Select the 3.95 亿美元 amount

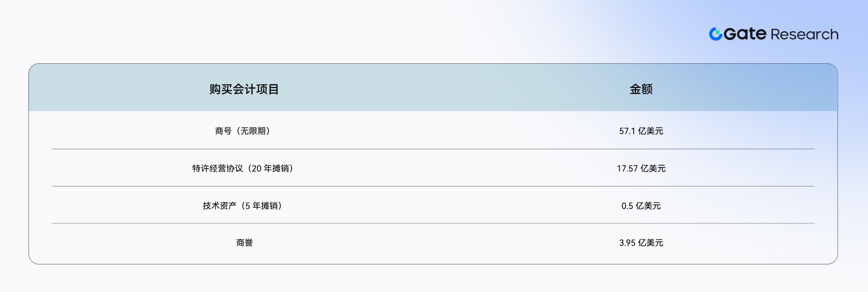[x=641, y=243]
